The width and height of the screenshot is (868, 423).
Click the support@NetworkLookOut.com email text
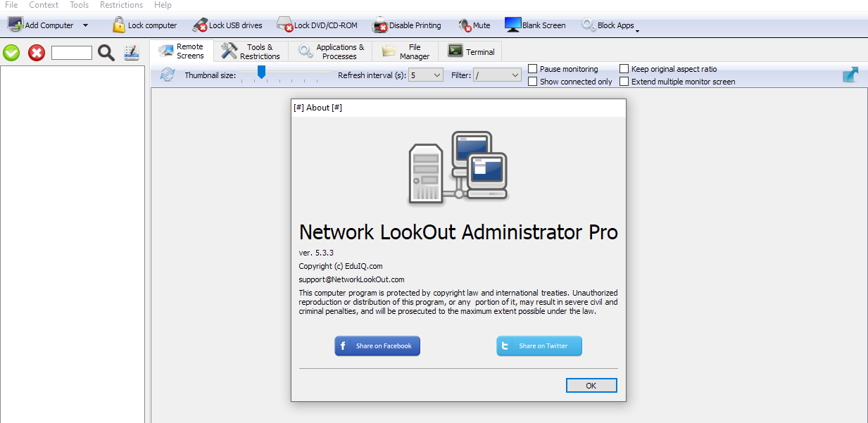click(x=352, y=279)
